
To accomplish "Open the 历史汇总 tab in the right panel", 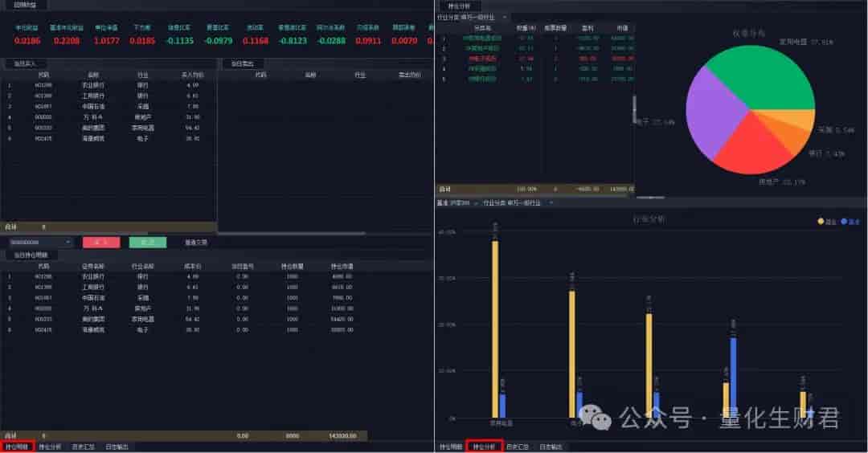I will coord(517,447).
